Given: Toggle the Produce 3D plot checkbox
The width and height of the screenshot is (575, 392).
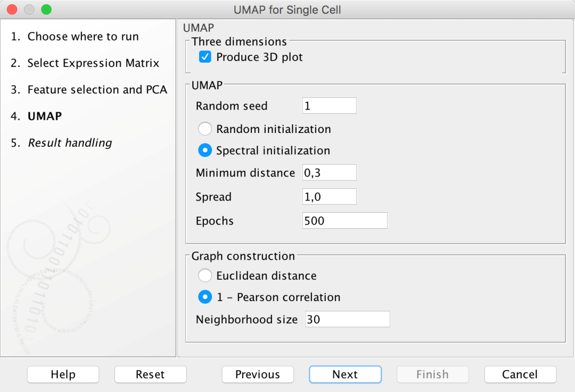Looking at the screenshot, I should [205, 57].
